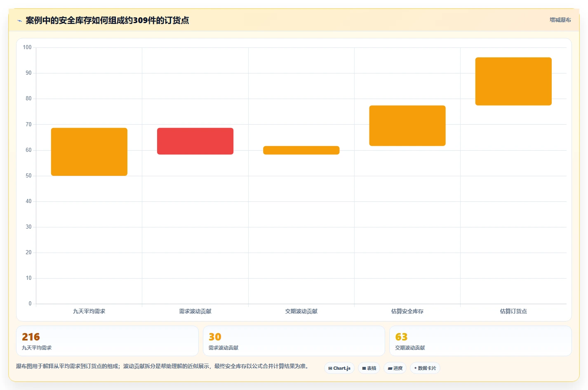Viewport: 588px width, 390px height.
Task: Select the red 需求波动贡献 bar
Action: pos(195,141)
